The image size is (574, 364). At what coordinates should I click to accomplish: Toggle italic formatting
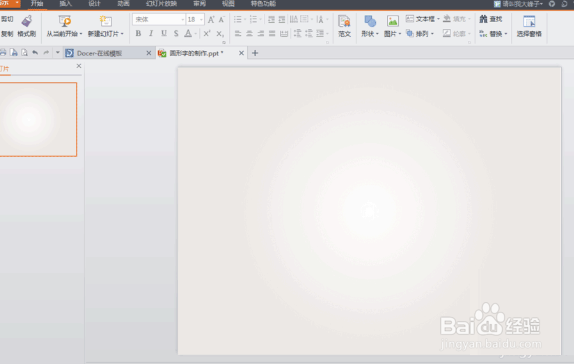(x=151, y=33)
